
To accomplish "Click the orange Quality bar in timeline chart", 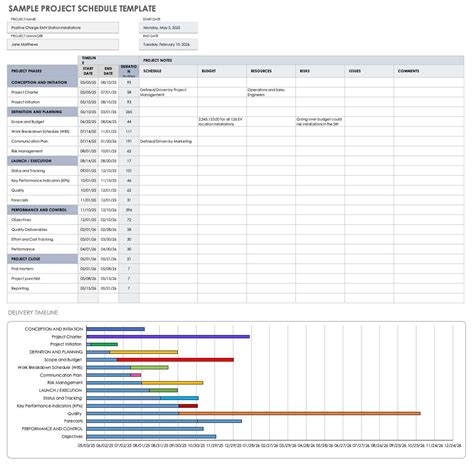I will [300, 413].
